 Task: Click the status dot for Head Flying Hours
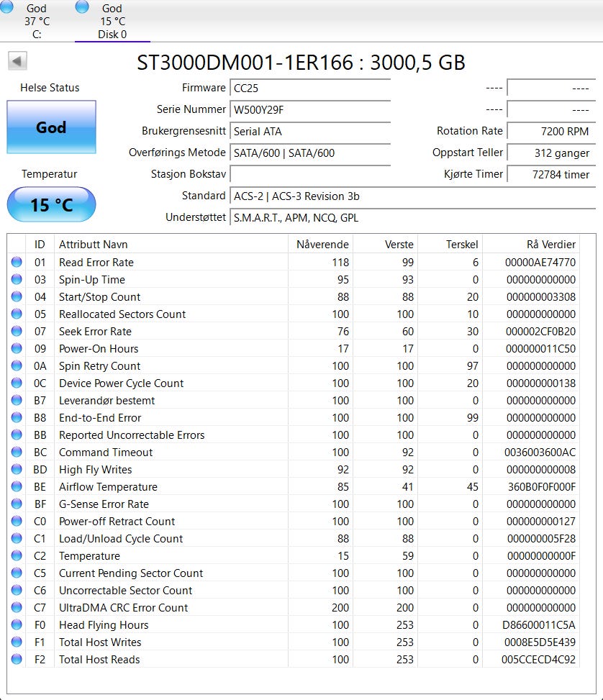(17, 624)
